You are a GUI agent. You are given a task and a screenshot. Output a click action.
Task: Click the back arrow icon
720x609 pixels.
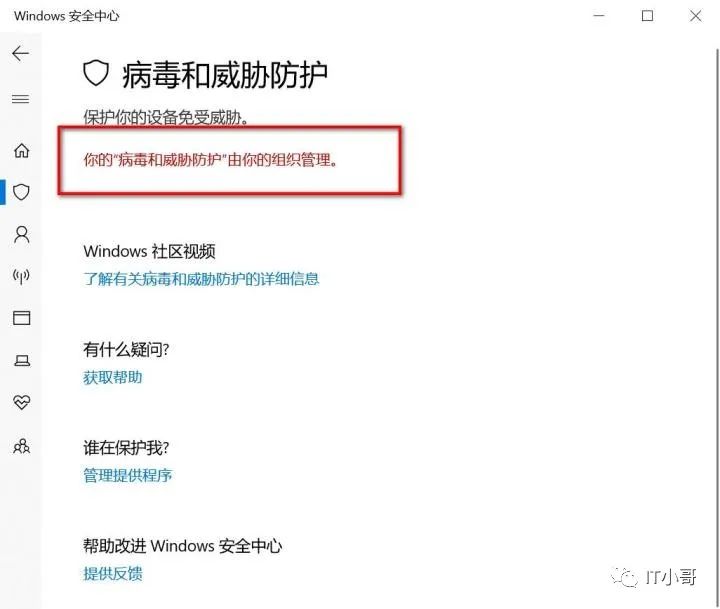click(21, 54)
